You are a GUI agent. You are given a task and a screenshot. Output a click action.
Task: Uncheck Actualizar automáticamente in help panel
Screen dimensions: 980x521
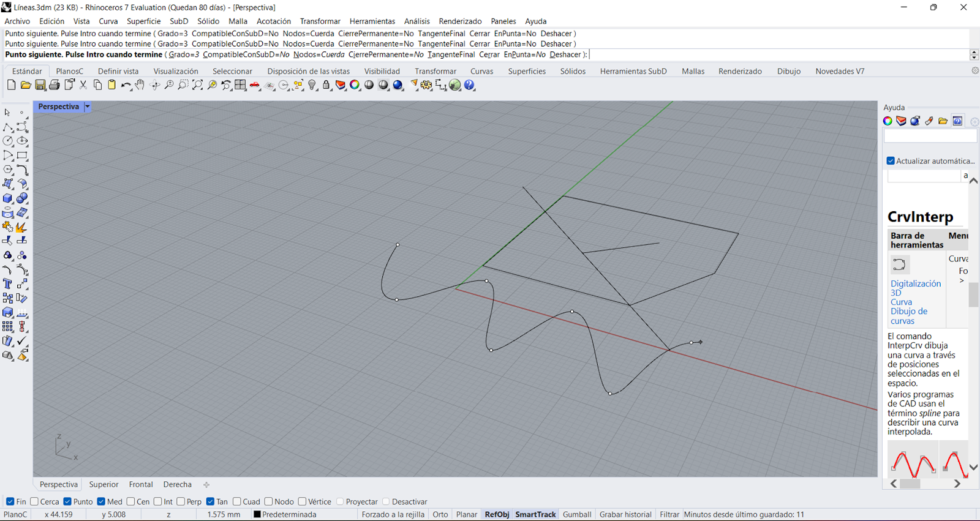click(x=891, y=161)
